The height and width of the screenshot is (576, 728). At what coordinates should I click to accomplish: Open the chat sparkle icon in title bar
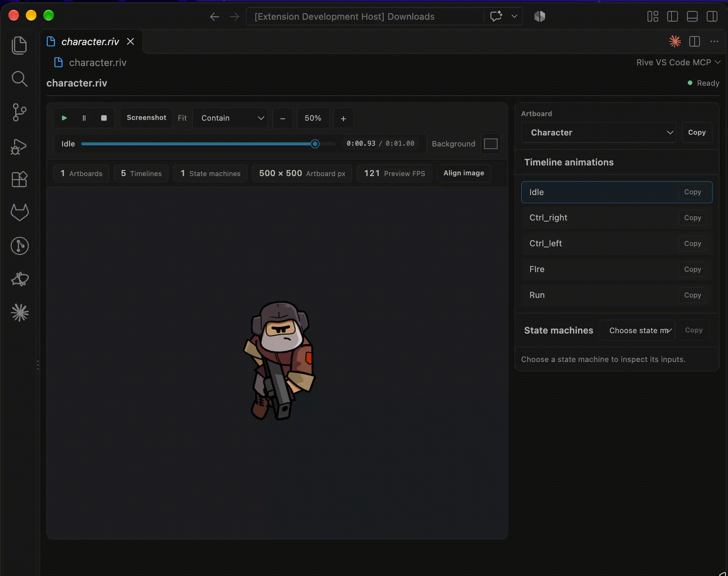coord(496,16)
